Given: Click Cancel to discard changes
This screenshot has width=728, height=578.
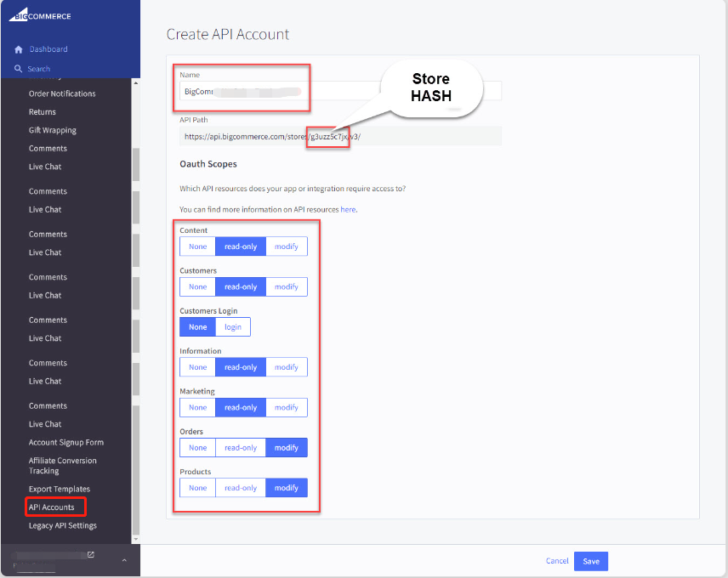Looking at the screenshot, I should [x=557, y=561].
